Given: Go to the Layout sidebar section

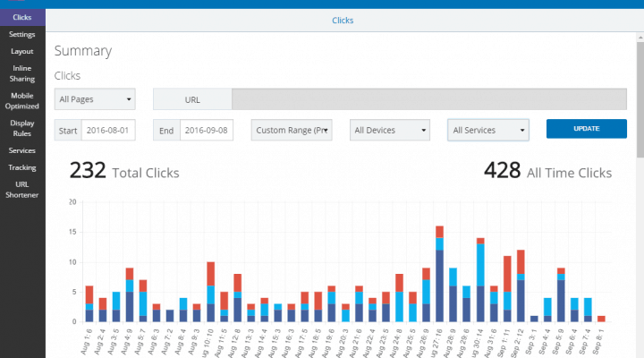Looking at the screenshot, I should click(22, 51).
